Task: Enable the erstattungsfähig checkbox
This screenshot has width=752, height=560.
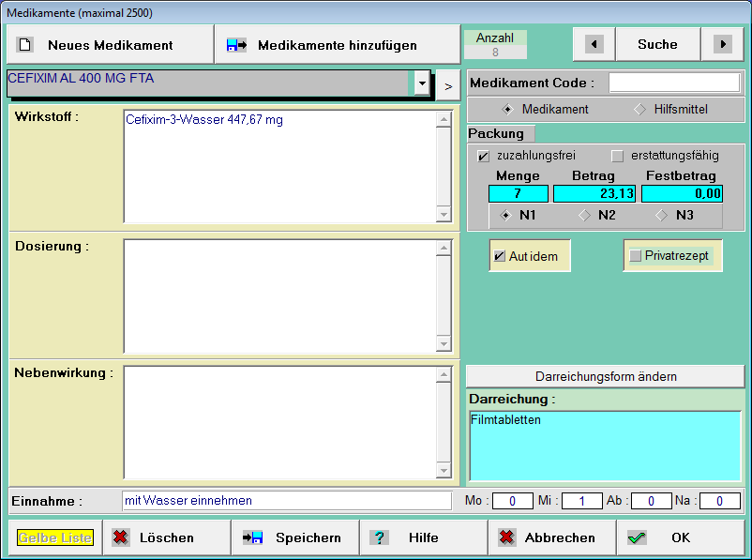Action: click(x=617, y=156)
